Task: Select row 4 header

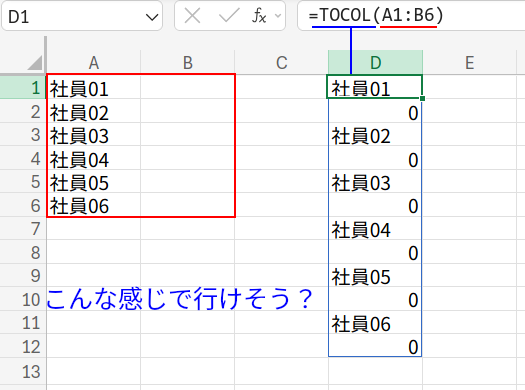Action: tap(23, 158)
